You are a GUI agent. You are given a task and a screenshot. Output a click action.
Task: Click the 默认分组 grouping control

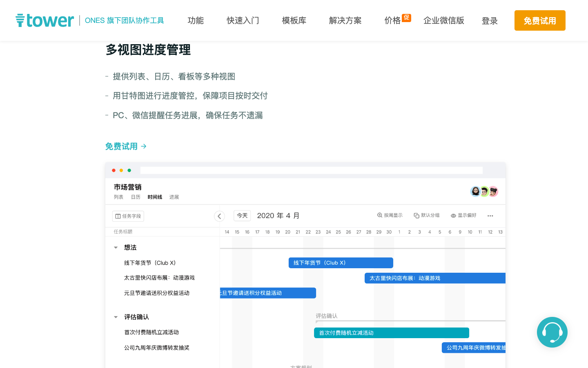coord(426,215)
